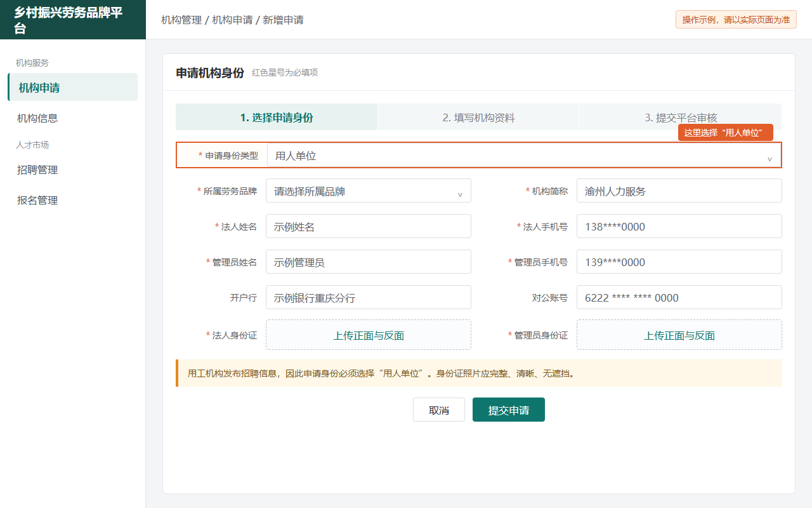Click the 申请身份类型 field label
This screenshot has width=812, height=508.
coord(228,156)
